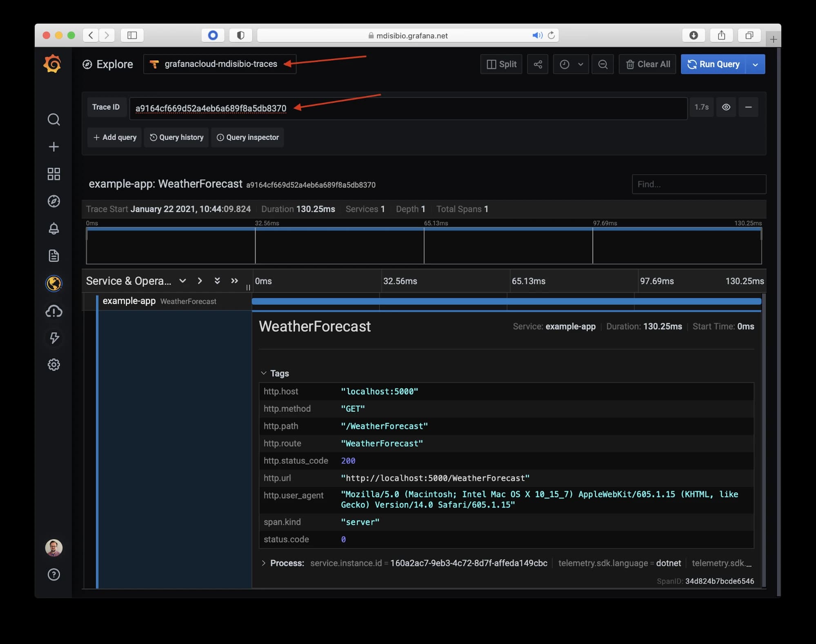Open the Help question mark icon
Image resolution: width=816 pixels, height=644 pixels.
[53, 575]
